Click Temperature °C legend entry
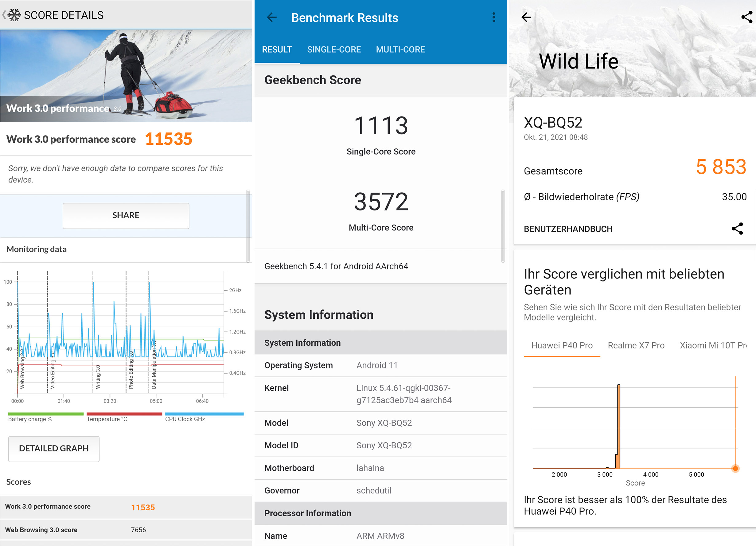The height and width of the screenshot is (546, 756). (124, 417)
